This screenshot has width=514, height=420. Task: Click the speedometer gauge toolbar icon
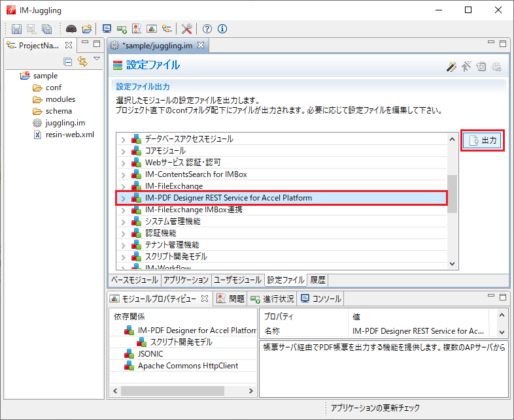coord(71,29)
